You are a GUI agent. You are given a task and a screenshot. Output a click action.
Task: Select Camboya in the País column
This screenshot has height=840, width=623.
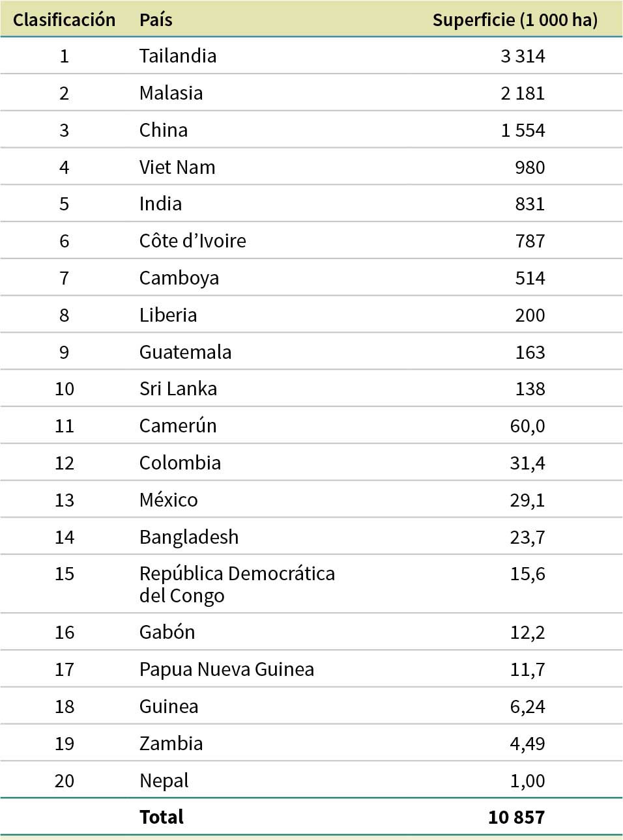179,278
